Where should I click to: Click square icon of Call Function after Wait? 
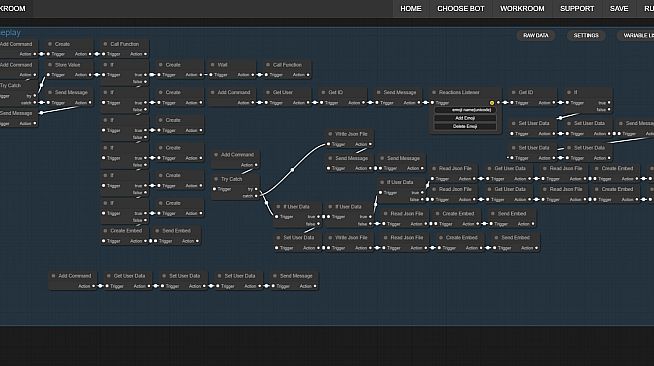[268, 65]
